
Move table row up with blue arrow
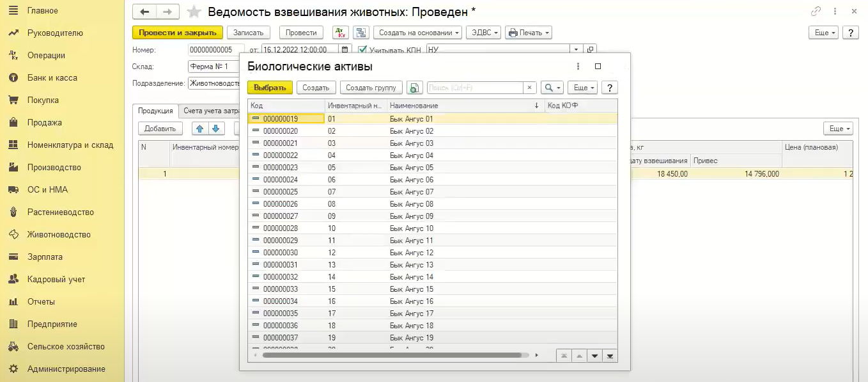(200, 129)
